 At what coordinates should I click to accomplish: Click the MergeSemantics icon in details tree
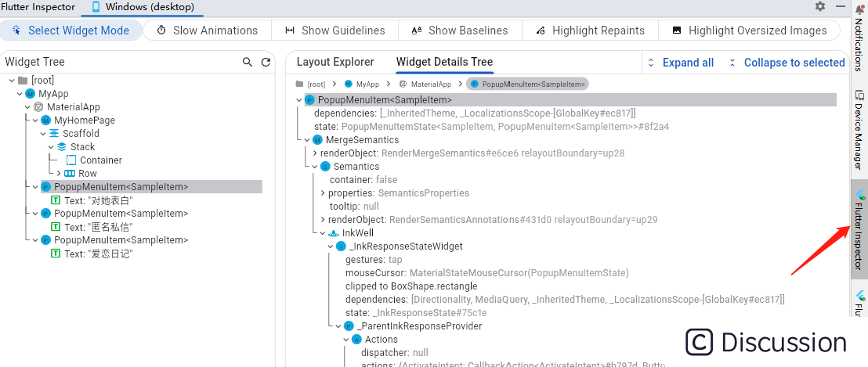coord(316,140)
